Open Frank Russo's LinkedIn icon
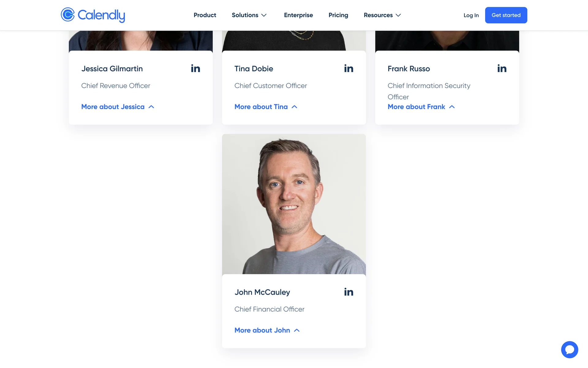The width and height of the screenshot is (588, 368). [x=502, y=68]
